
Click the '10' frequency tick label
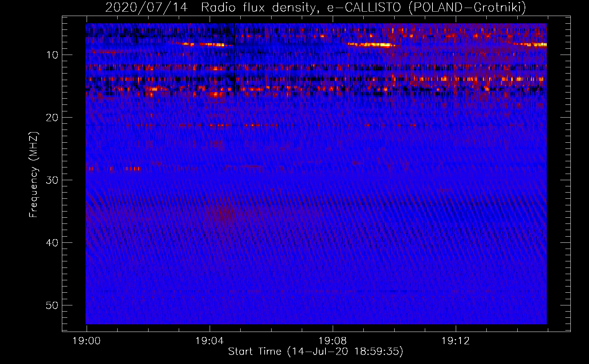point(52,55)
